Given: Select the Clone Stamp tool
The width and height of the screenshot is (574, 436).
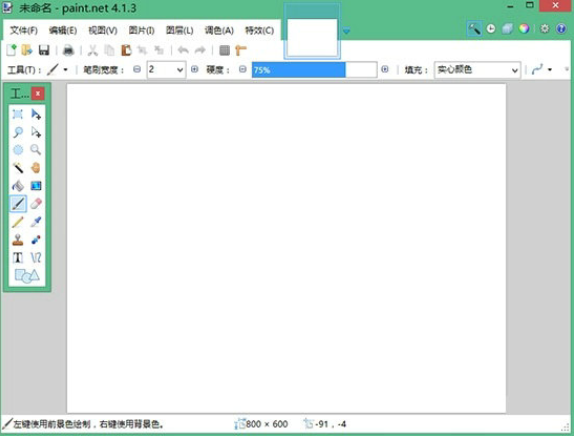Looking at the screenshot, I should click(18, 239).
